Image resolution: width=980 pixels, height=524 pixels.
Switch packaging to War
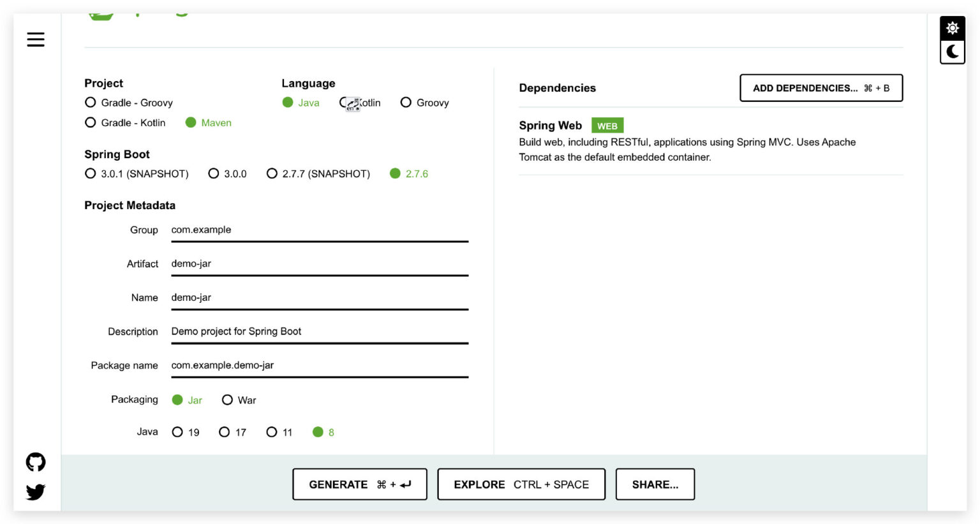tap(228, 400)
